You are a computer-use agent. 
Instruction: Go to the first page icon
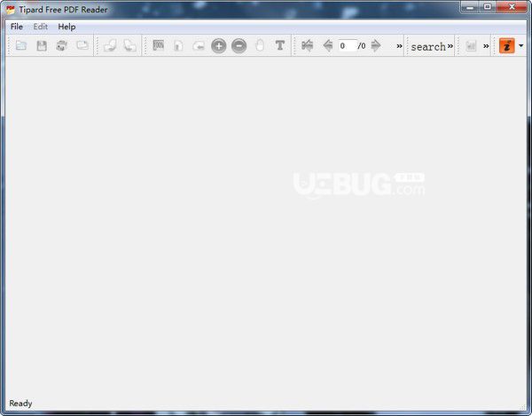(308, 45)
